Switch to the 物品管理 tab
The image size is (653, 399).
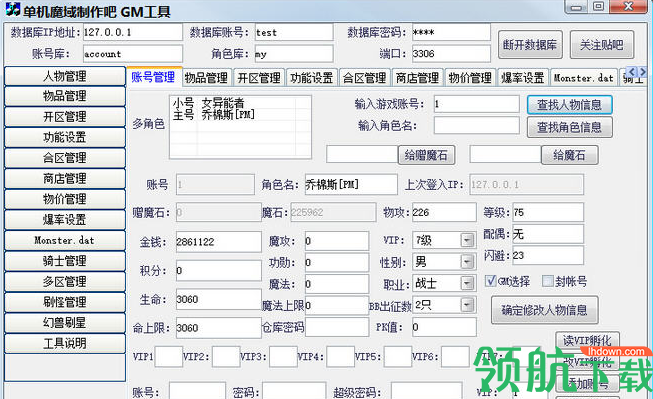coord(207,77)
